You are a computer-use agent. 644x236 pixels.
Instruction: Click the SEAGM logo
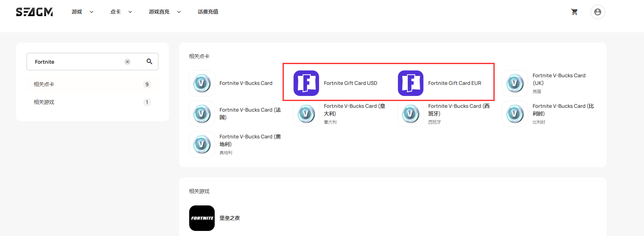(34, 12)
